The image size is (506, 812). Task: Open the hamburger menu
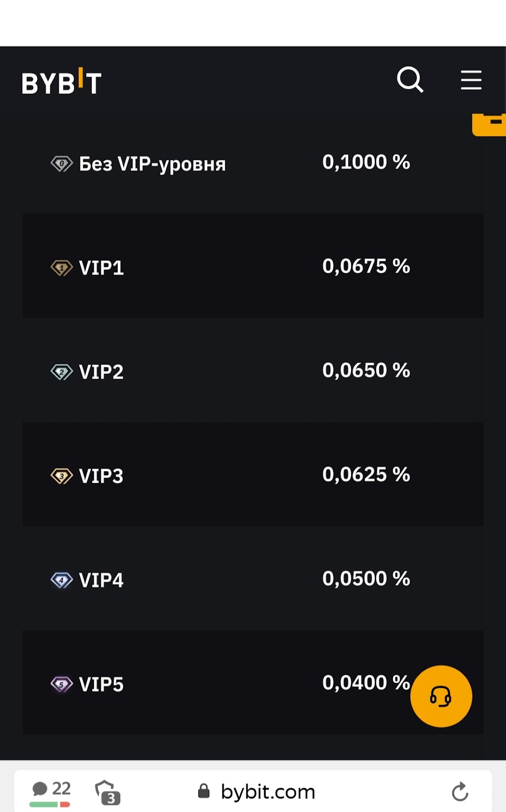471,80
